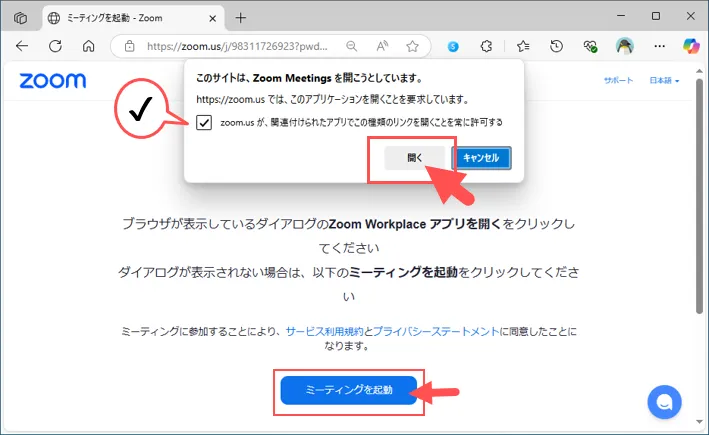Click the page vertical scrollbar thumb
Screen dimensions: 709x435
coord(699,196)
